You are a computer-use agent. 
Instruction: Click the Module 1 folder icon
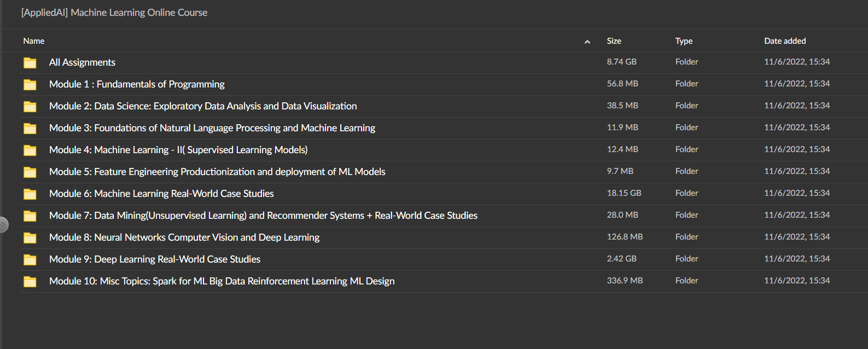pos(30,85)
